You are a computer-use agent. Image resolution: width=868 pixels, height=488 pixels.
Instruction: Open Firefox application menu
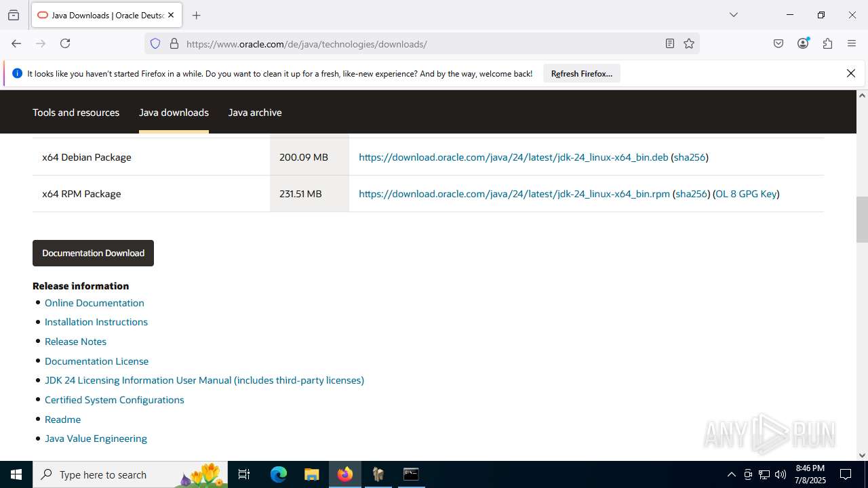(x=852, y=43)
